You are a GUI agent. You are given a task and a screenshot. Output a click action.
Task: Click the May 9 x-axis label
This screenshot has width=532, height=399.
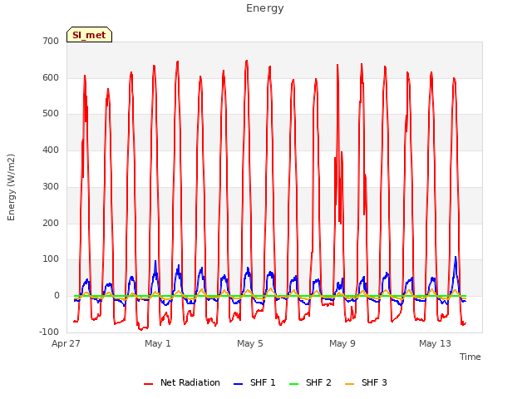click(342, 343)
